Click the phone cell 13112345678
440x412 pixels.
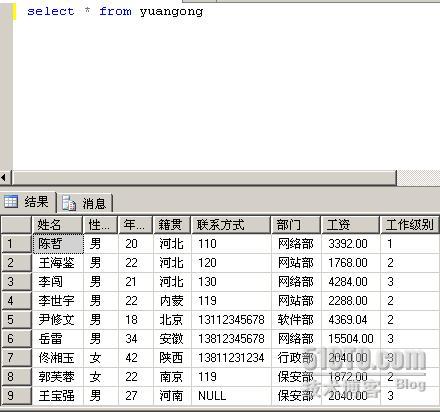[x=231, y=320]
